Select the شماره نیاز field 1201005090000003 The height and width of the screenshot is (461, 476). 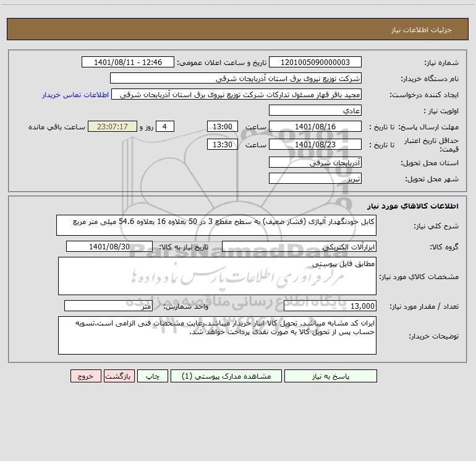pyautogui.click(x=315, y=62)
